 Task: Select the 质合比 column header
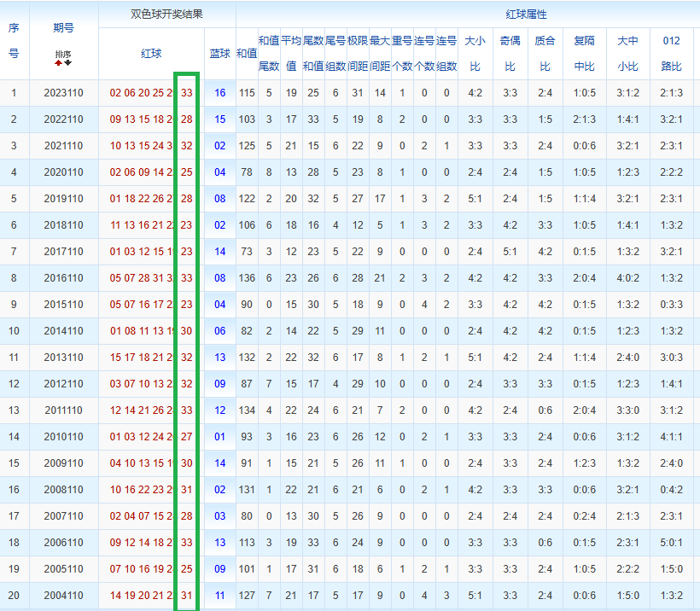[545, 54]
